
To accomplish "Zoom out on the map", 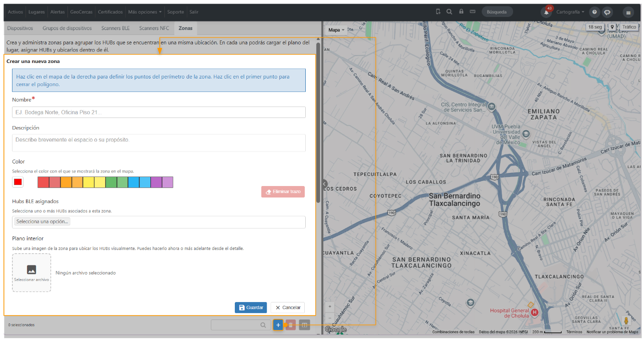I will pos(330,317).
